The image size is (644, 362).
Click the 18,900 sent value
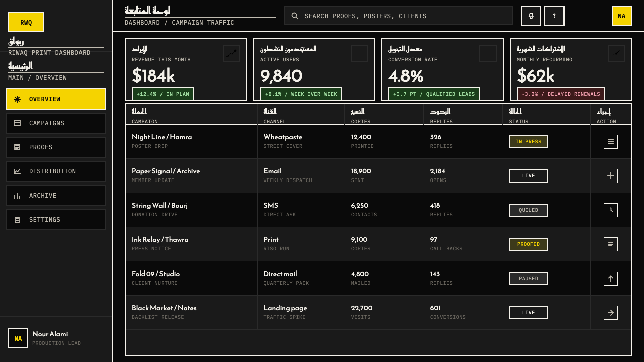(x=362, y=171)
